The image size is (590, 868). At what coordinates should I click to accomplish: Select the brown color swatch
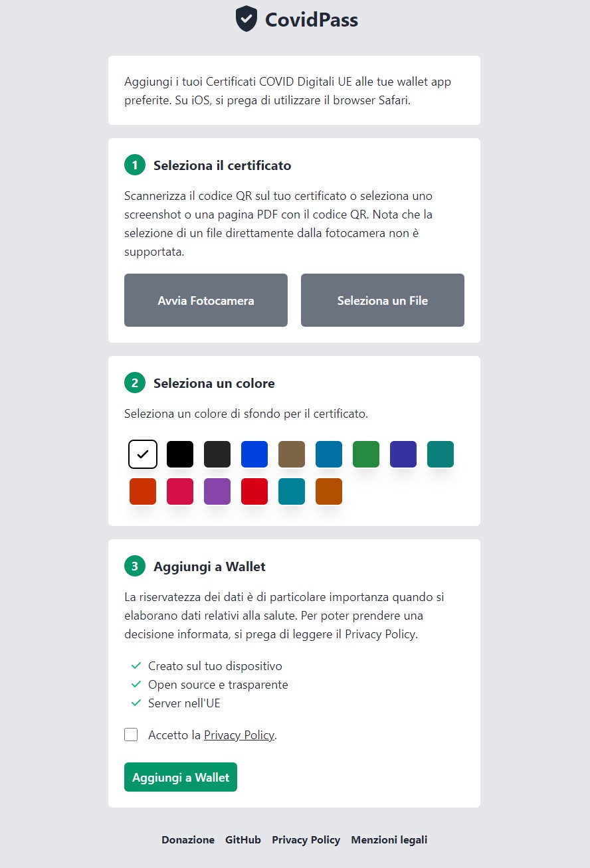(x=292, y=454)
